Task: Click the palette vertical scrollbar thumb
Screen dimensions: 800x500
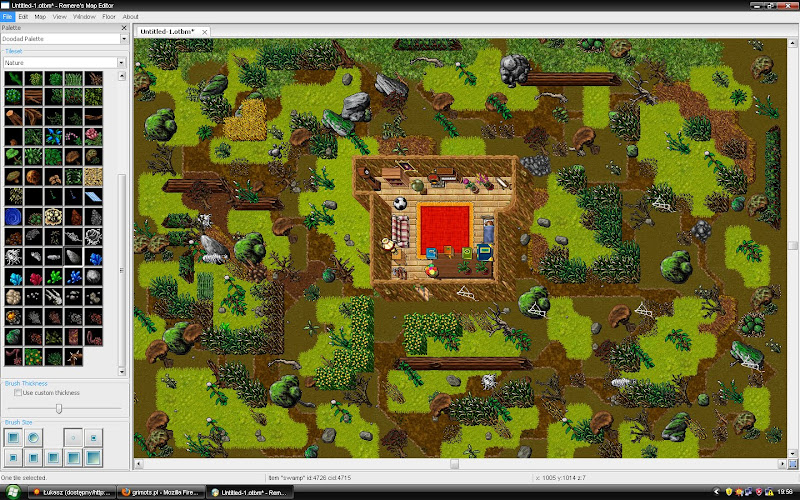Action: point(121,270)
